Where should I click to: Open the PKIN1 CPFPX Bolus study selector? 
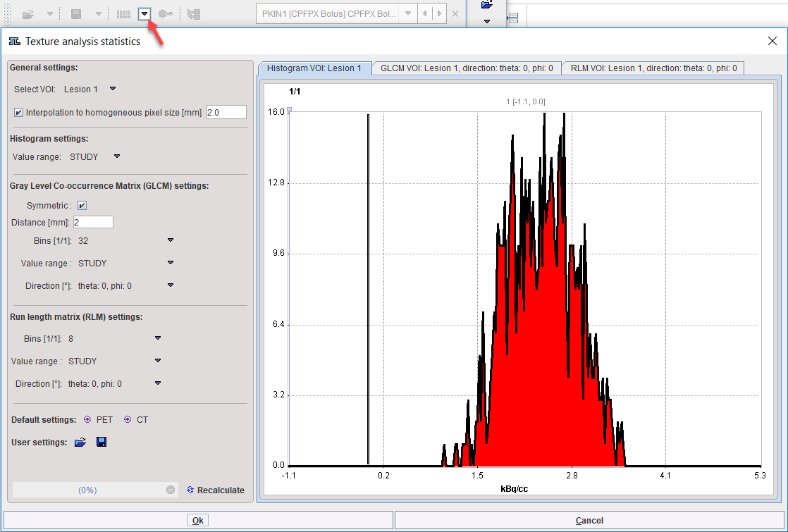pyautogui.click(x=408, y=13)
